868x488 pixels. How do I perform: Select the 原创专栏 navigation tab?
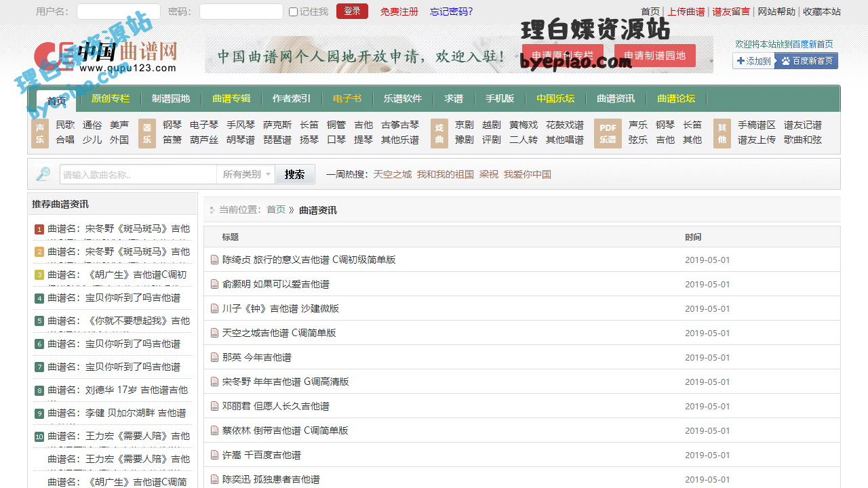[111, 99]
